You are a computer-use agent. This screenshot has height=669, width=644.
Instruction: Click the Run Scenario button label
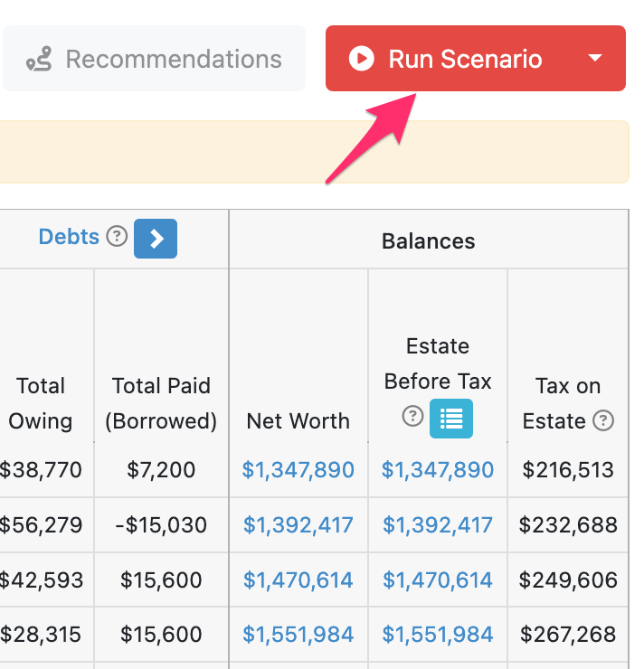coord(465,59)
